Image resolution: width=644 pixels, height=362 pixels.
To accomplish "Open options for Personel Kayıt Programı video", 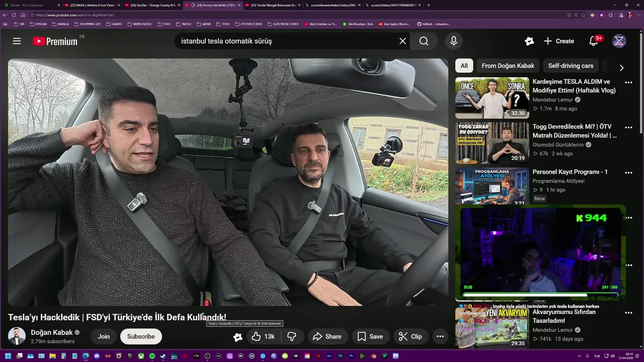I will coord(628,173).
